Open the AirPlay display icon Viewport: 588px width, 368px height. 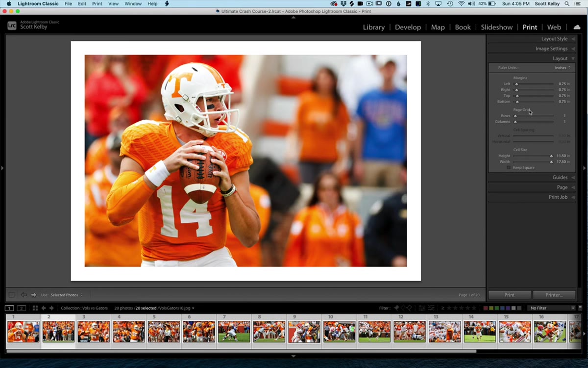click(438, 3)
